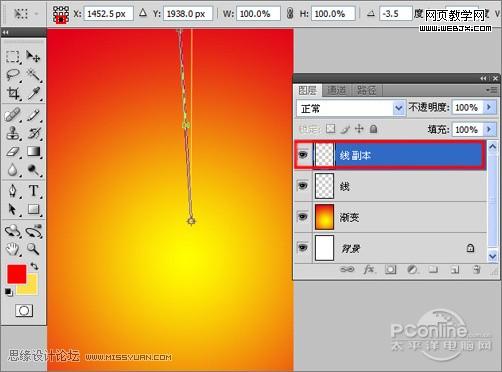Toggle Quick Mask mode
This screenshot has width=502, height=372.
24,311
